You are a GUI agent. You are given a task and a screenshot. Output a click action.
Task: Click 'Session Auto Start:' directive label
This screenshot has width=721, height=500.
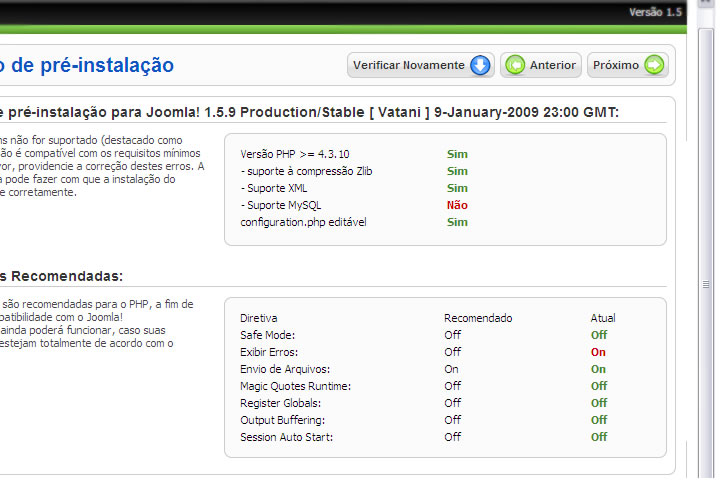(x=286, y=437)
